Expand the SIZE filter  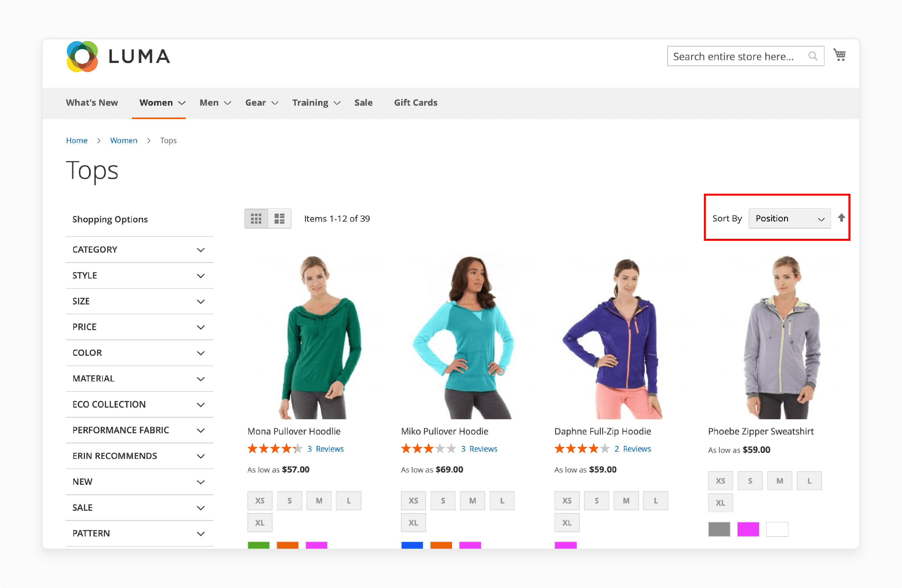pos(139,301)
